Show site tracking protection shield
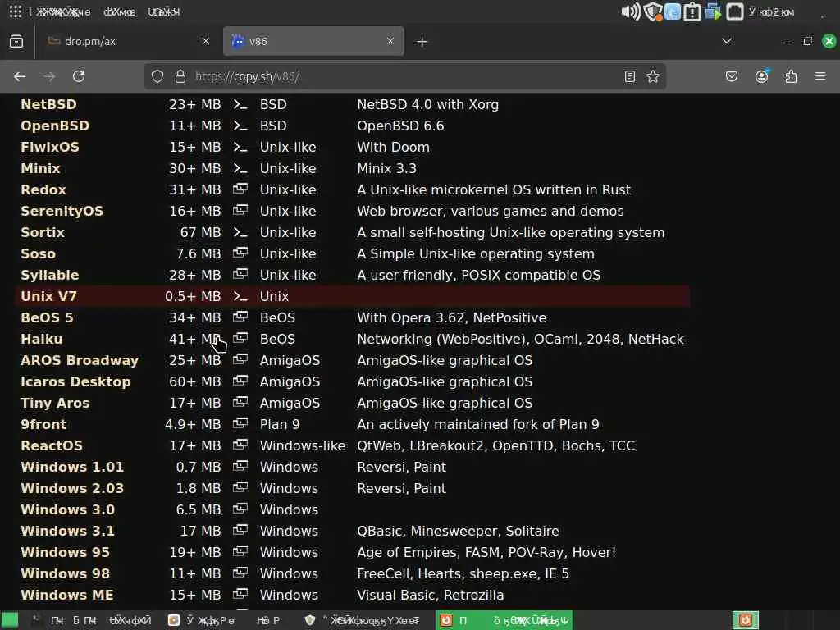This screenshot has width=840, height=630. (x=157, y=76)
